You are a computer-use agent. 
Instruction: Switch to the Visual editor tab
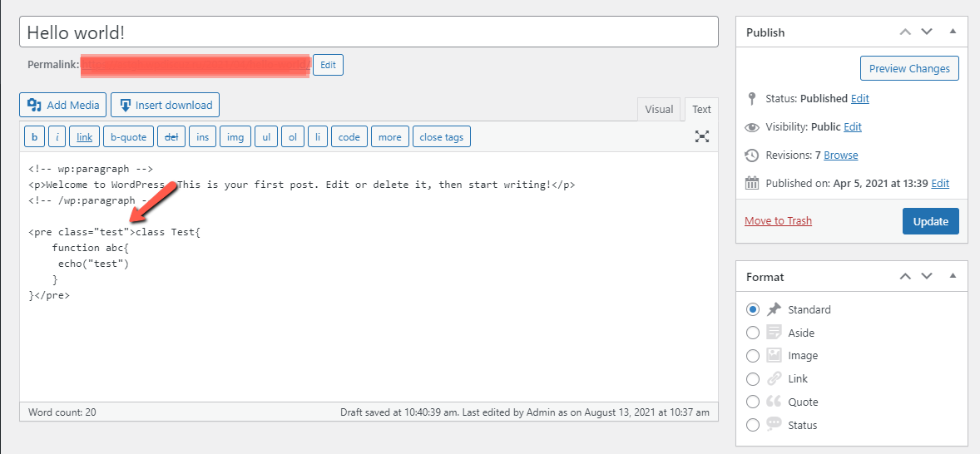pyautogui.click(x=659, y=109)
